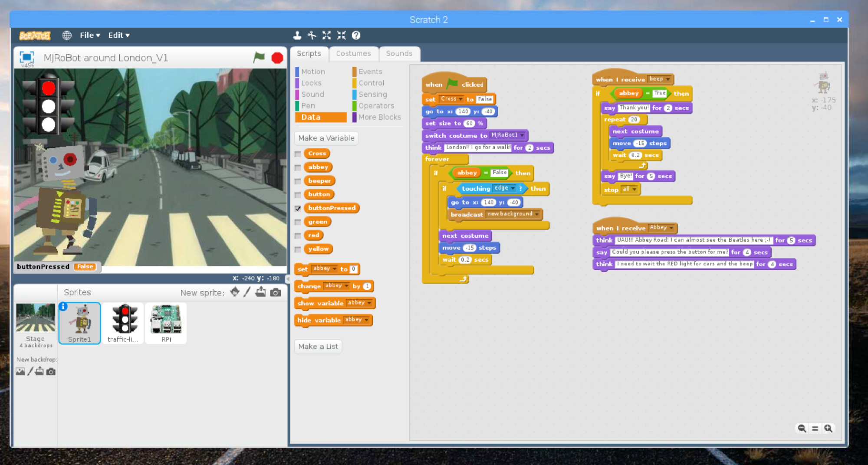
Task: Click the Make a Variable button
Action: (326, 138)
